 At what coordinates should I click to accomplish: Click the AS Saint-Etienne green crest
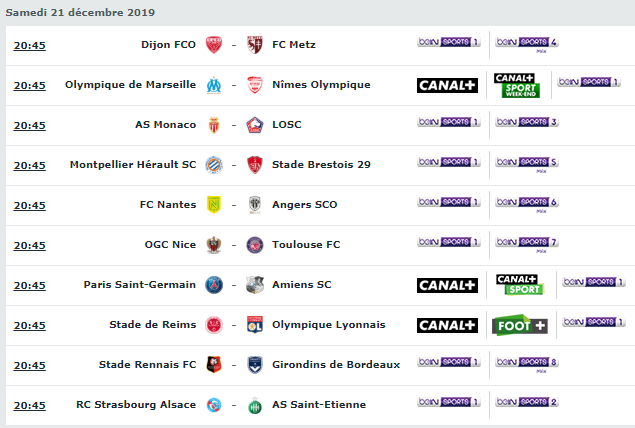[255, 405]
